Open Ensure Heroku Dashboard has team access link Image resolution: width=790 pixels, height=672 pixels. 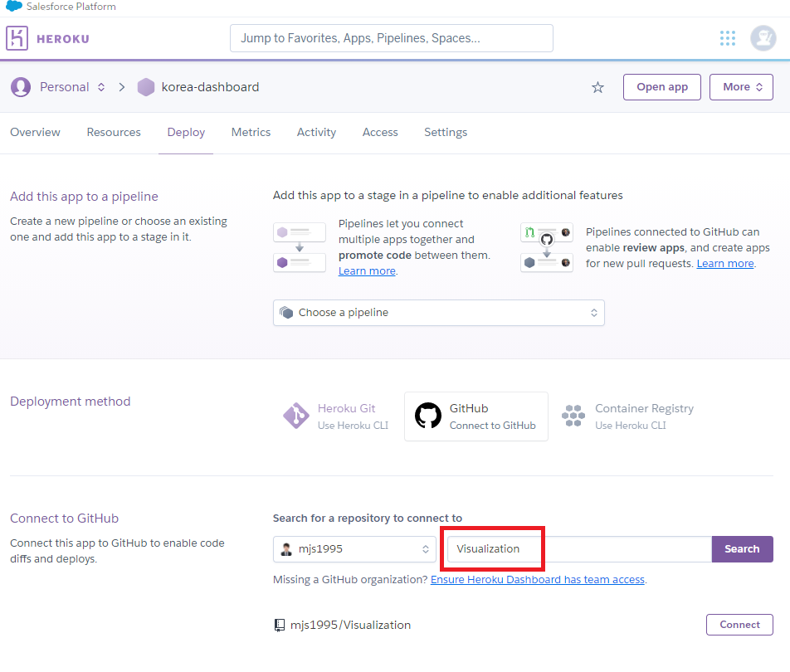538,580
